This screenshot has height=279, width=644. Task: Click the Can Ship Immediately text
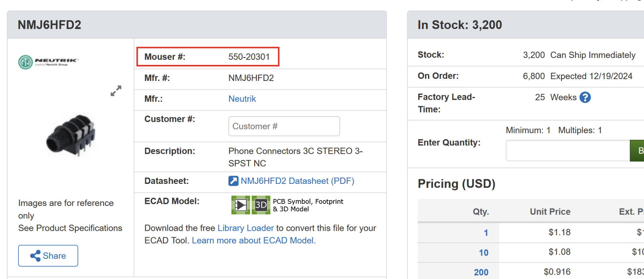click(593, 55)
